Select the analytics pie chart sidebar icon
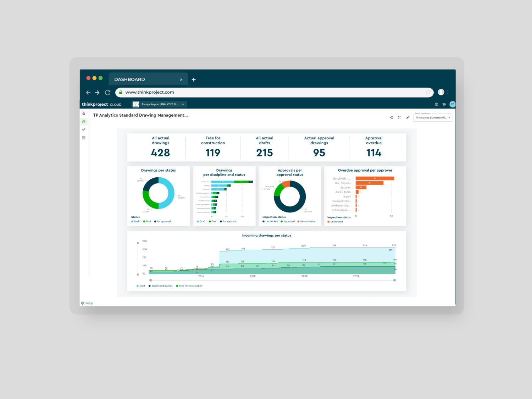 [x=84, y=122]
